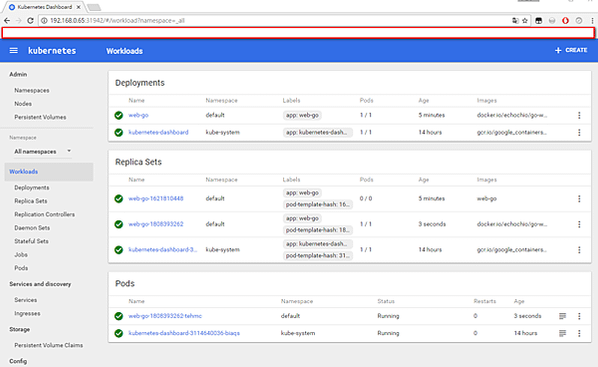Image resolution: width=598 pixels, height=367 pixels.
Task: Open Deployments in sidebar
Action: tap(32, 188)
